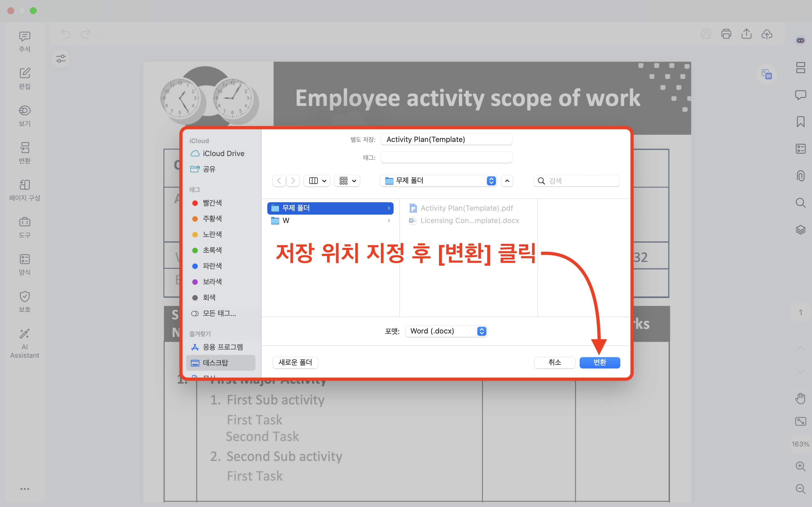The height and width of the screenshot is (507, 812).
Task: Open the 페이지 구성 page organizer
Action: click(x=25, y=190)
